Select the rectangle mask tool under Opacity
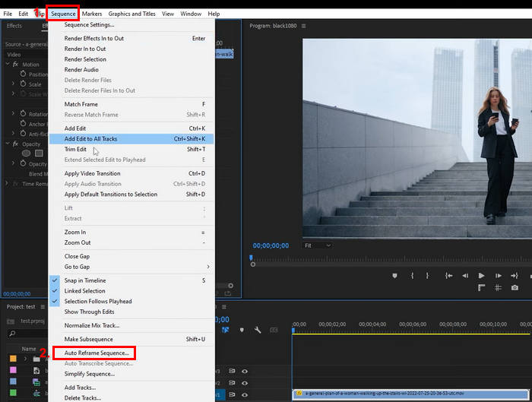The width and height of the screenshot is (532, 402). pyautogui.click(x=39, y=154)
